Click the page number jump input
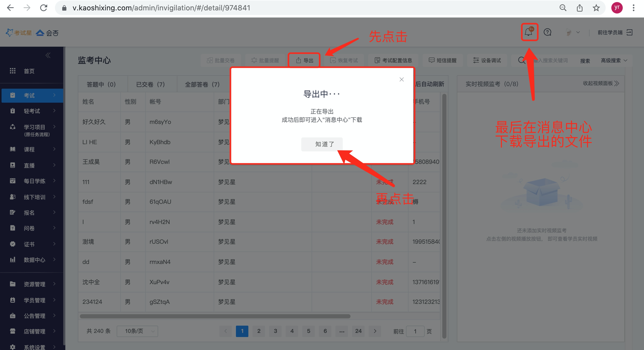Image resolution: width=644 pixels, height=350 pixels. point(415,331)
